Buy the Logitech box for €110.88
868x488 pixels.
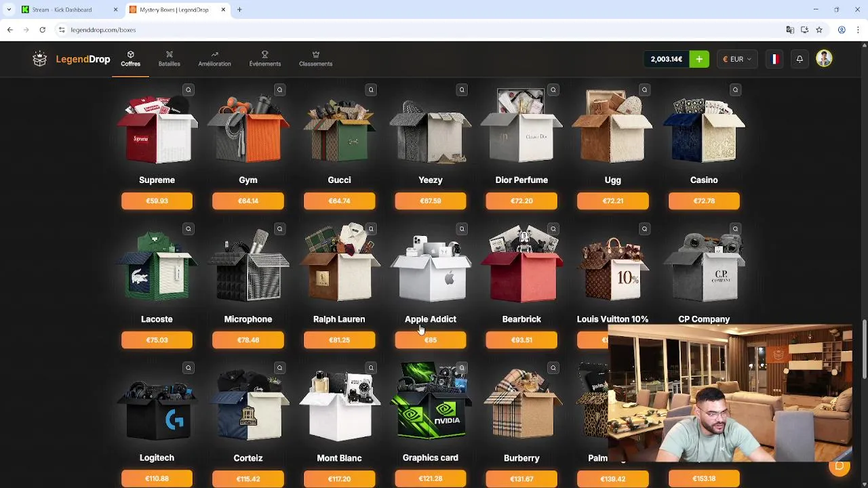pyautogui.click(x=157, y=479)
